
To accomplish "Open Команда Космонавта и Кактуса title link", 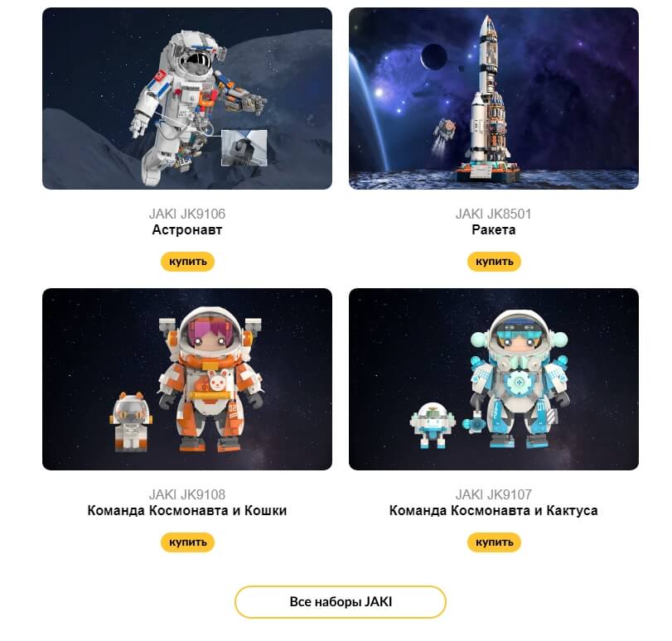I will coord(494,510).
